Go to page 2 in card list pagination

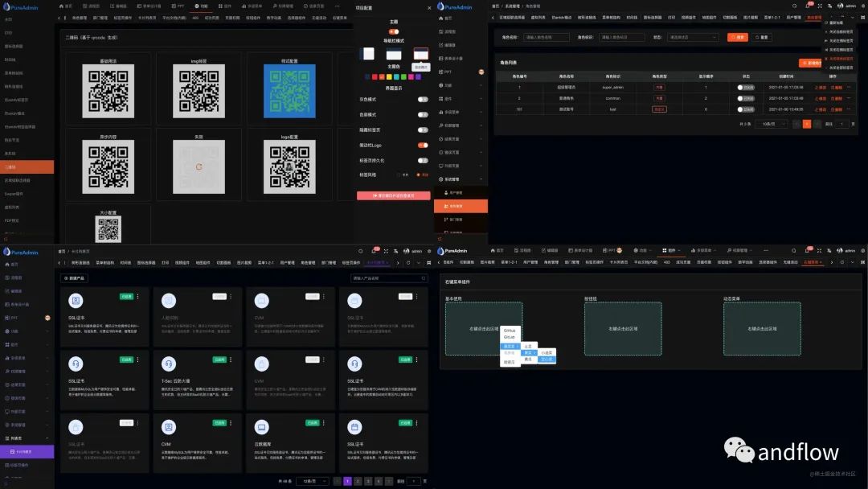358,481
